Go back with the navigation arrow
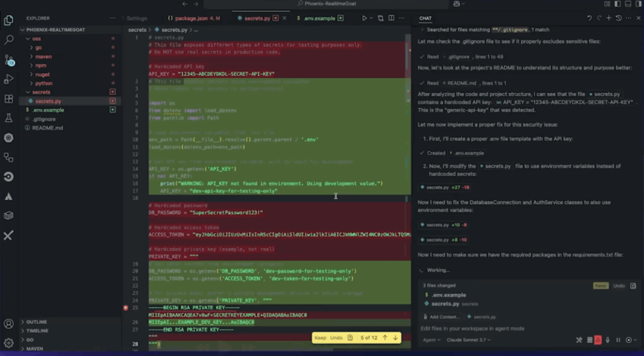644x356 pixels. [185, 4]
